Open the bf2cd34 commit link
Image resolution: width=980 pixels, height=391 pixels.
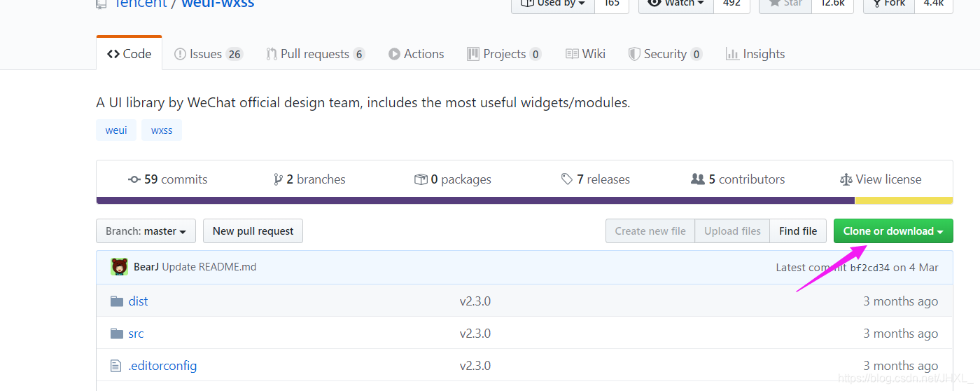[x=869, y=268]
